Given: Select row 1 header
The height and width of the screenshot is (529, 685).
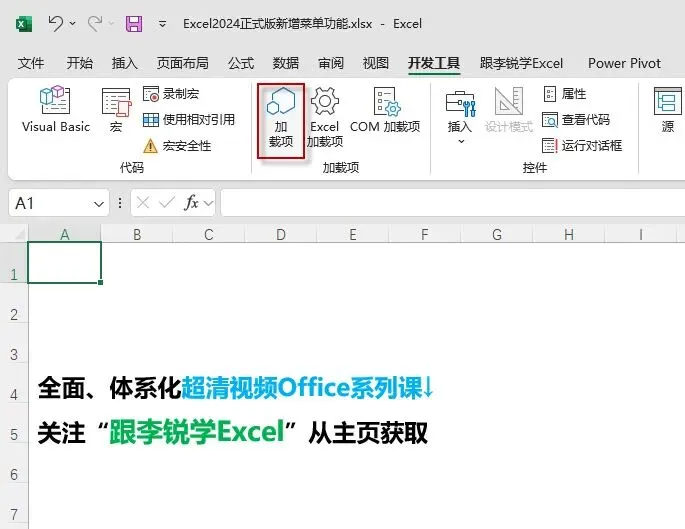Looking at the screenshot, I should click(x=14, y=263).
